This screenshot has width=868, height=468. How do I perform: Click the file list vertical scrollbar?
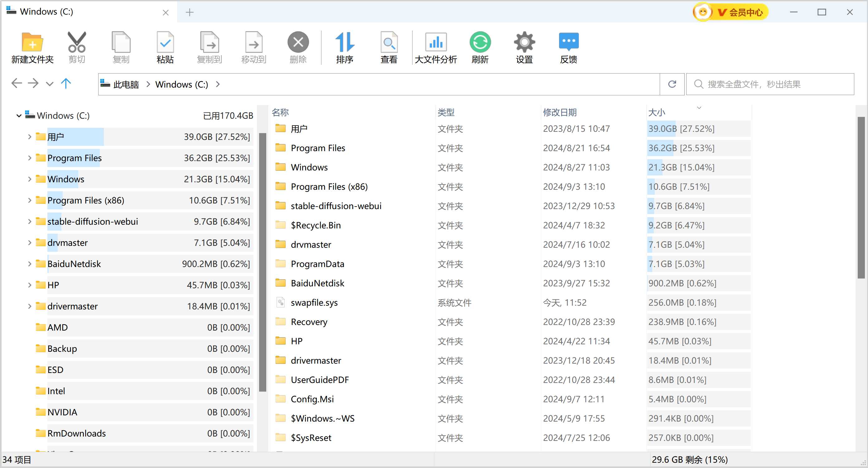[x=861, y=198]
